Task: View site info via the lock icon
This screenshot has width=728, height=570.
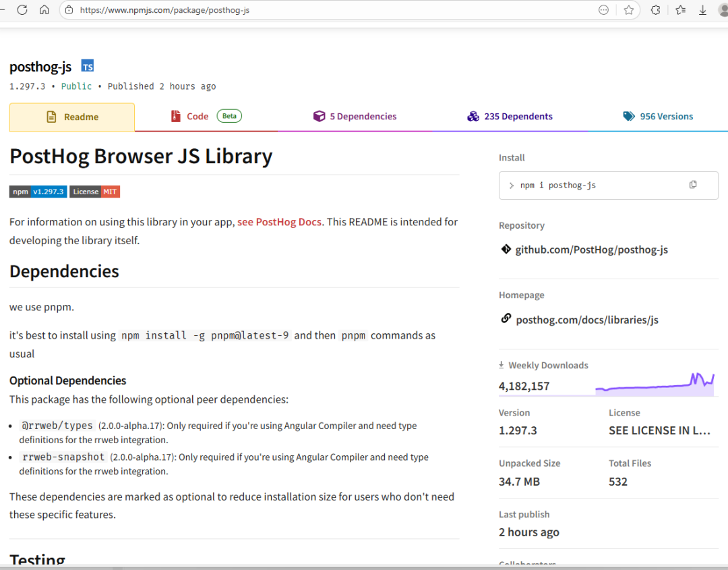Action: tap(69, 9)
